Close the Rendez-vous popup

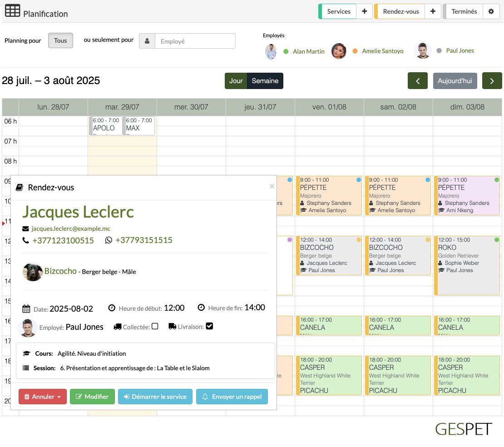click(x=272, y=186)
